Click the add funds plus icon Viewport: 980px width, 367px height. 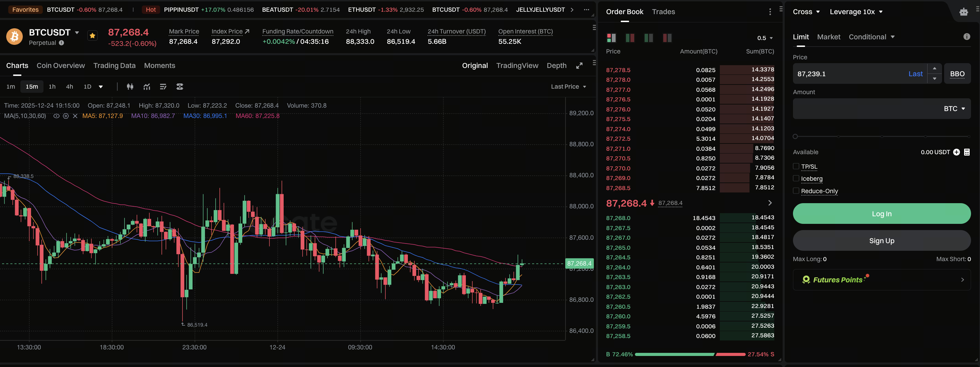click(x=957, y=152)
